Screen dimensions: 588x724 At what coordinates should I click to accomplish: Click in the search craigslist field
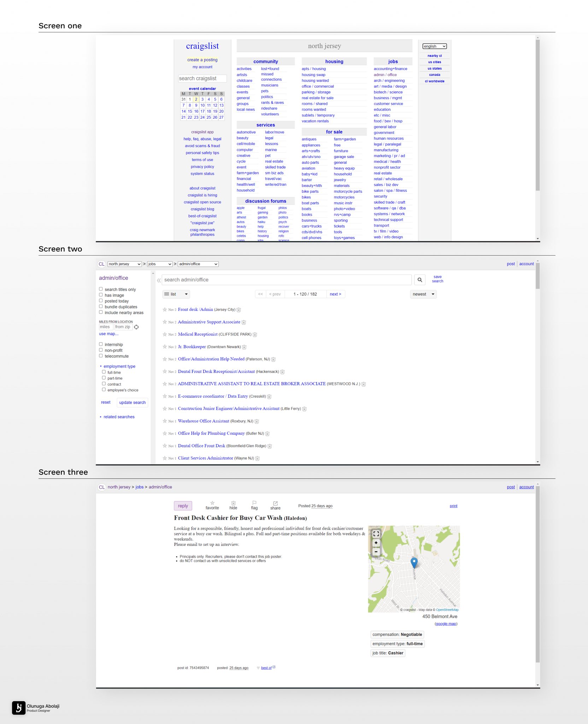[202, 78]
